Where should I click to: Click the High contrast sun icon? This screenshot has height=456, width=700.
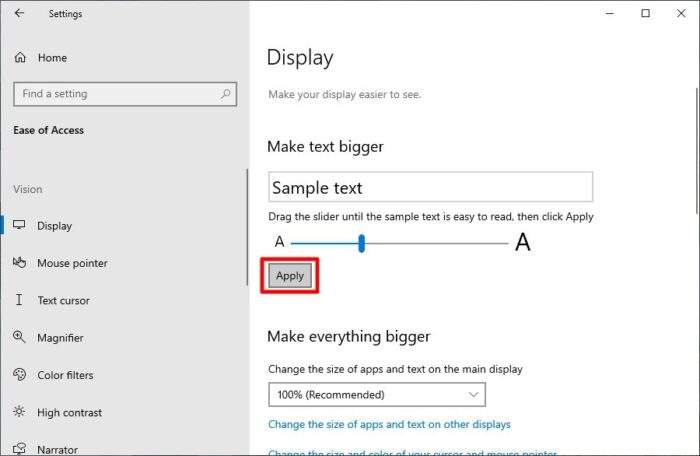tap(19, 412)
